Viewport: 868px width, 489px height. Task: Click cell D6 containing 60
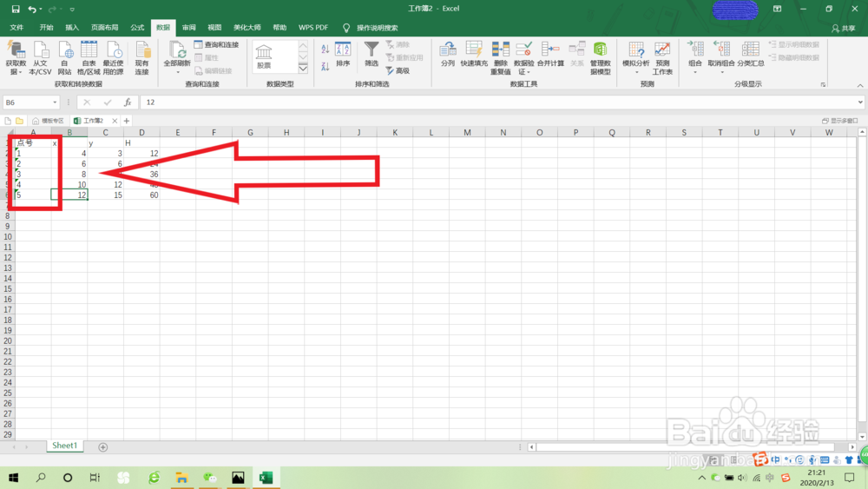tap(141, 195)
